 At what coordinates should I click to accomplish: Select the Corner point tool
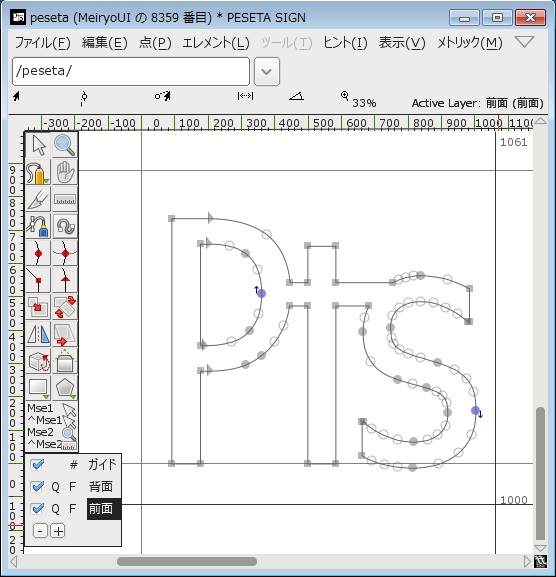click(x=38, y=280)
